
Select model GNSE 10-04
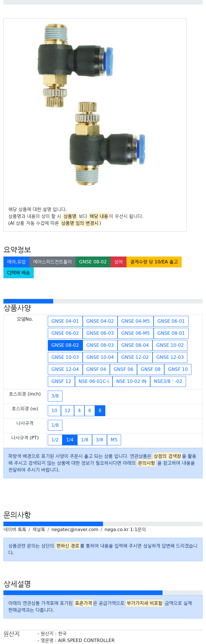[x=100, y=357]
